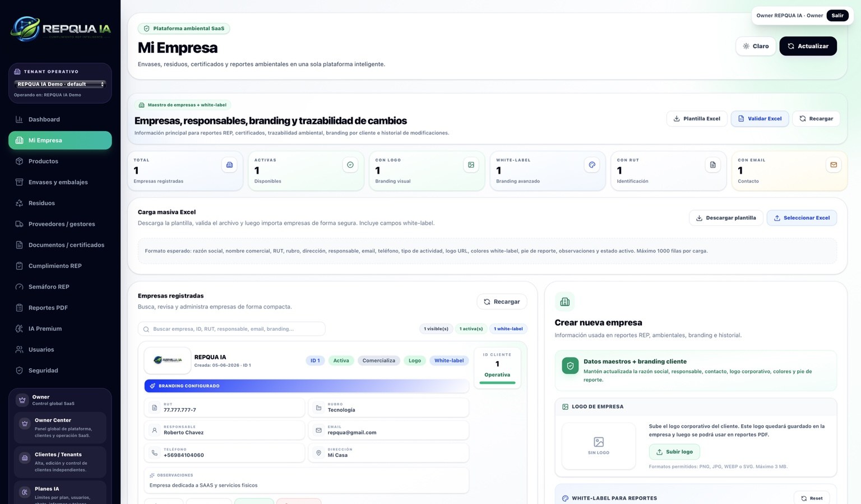Click Descargar plantilla button

[726, 218]
